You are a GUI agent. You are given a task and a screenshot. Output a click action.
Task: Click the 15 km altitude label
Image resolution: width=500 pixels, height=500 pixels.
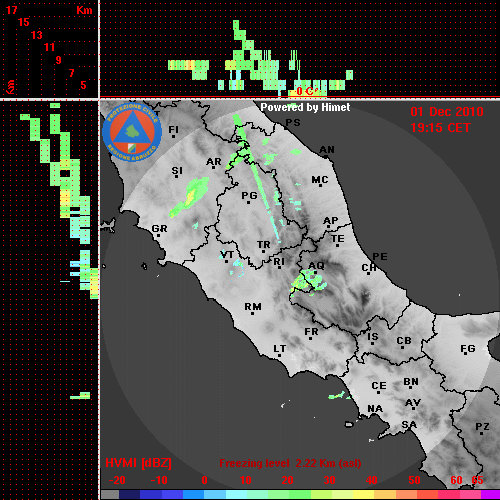point(24,22)
